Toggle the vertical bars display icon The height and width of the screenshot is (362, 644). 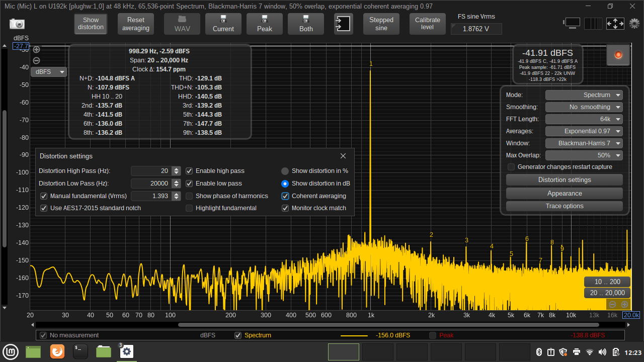[593, 24]
